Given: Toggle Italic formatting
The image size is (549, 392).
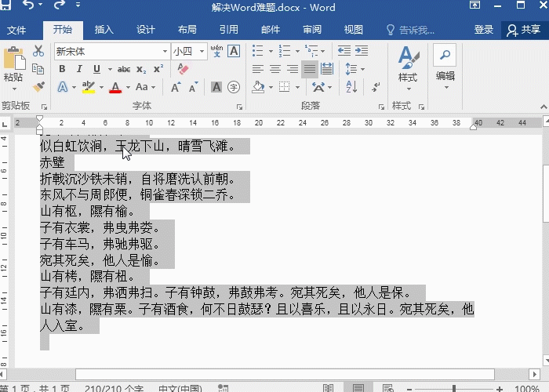Looking at the screenshot, I should coord(79,69).
